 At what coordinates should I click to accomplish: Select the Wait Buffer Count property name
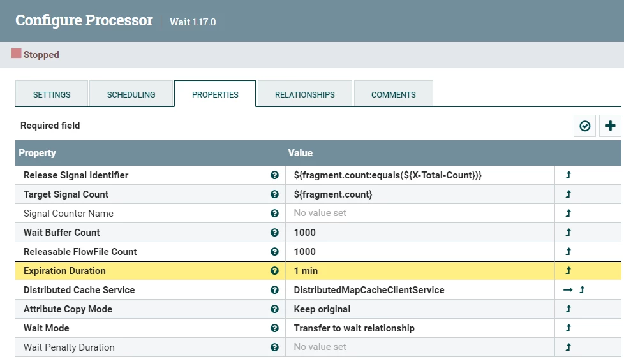[62, 232]
